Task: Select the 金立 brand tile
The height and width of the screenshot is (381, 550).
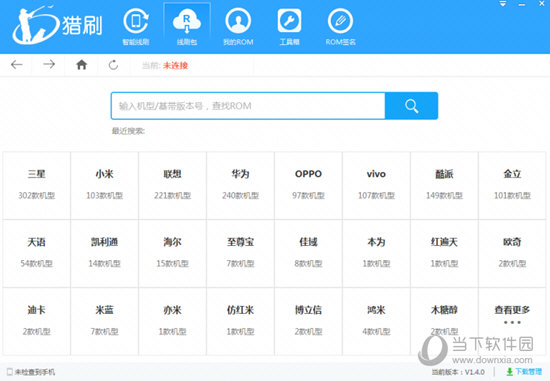Action: click(512, 186)
